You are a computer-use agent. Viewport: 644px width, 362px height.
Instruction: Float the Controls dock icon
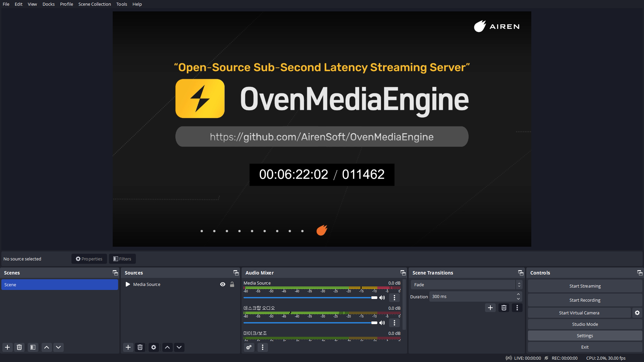click(x=640, y=273)
